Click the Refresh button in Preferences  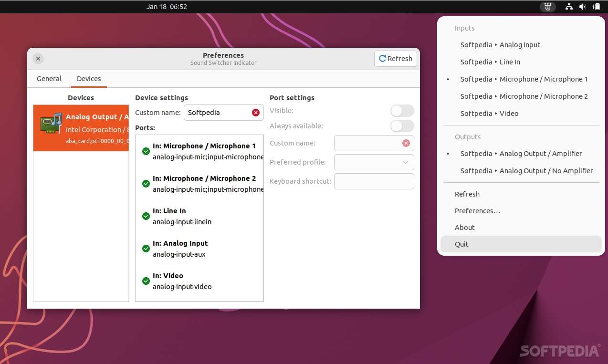click(x=395, y=58)
